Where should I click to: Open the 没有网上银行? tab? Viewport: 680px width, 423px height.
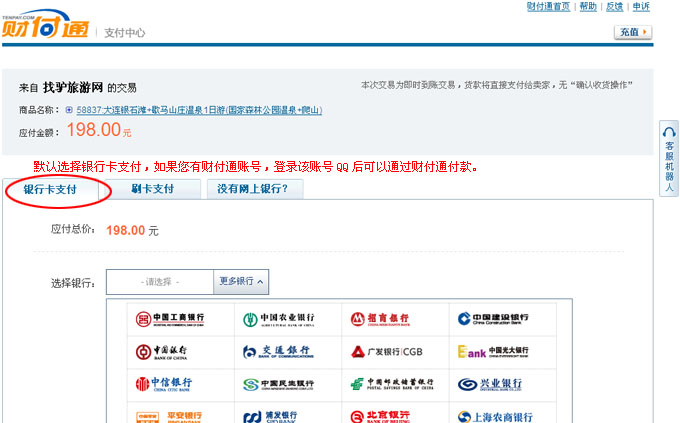[x=255, y=189]
